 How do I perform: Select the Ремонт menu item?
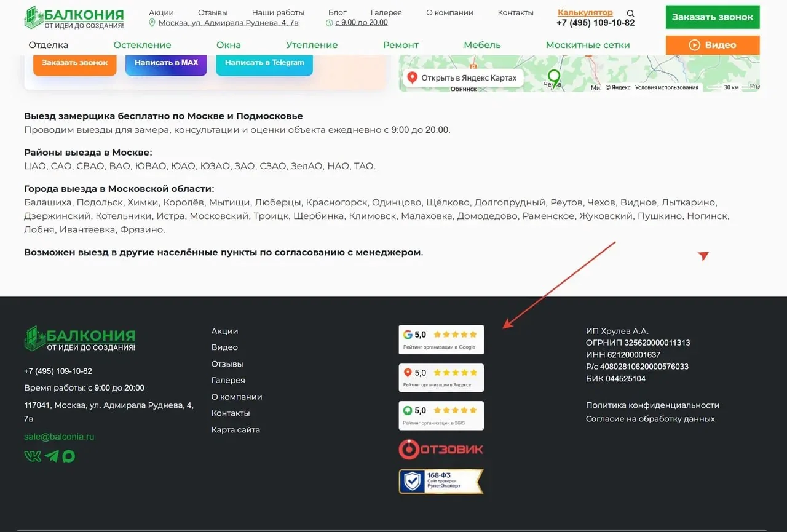401,45
